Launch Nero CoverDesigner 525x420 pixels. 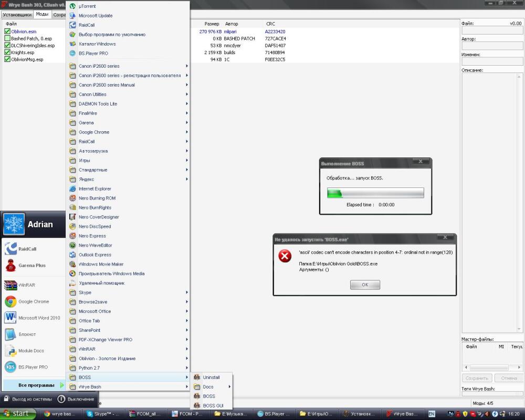(x=99, y=217)
